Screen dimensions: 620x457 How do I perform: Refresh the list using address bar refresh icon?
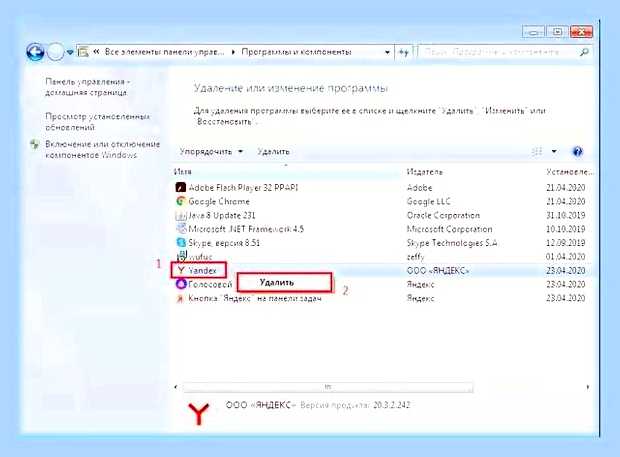pos(403,52)
